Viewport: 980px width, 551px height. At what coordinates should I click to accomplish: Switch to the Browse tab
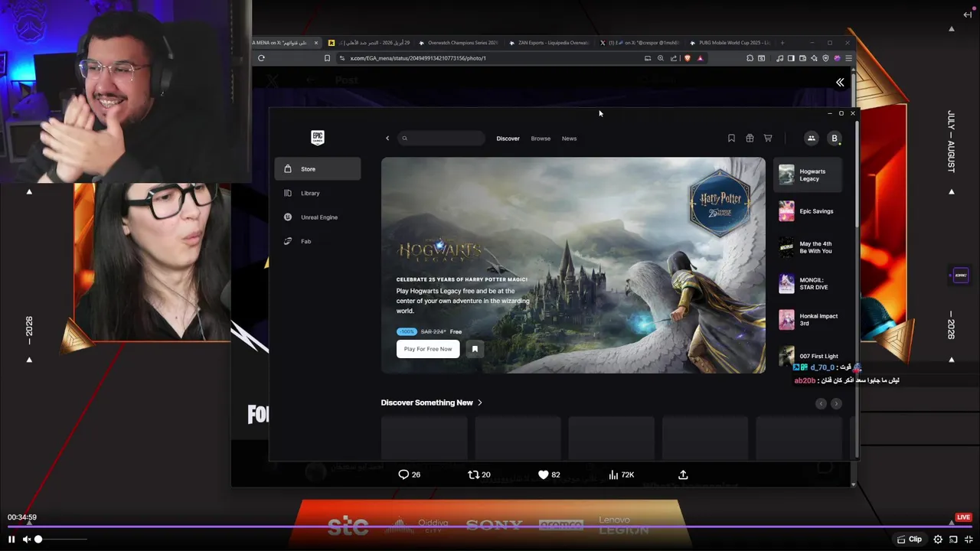[541, 139]
